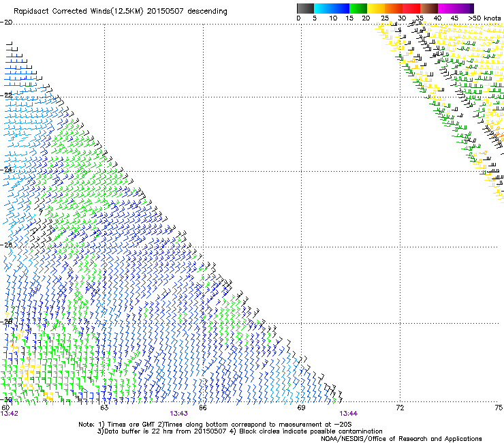Click the Rapidscat Corrected Winds title text
Viewport: 504px width, 443px height.
click(x=121, y=12)
